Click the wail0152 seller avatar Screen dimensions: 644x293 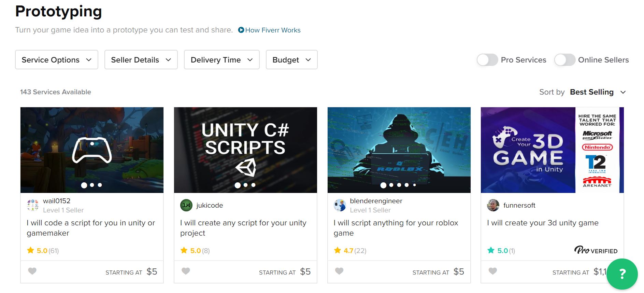[x=33, y=205]
